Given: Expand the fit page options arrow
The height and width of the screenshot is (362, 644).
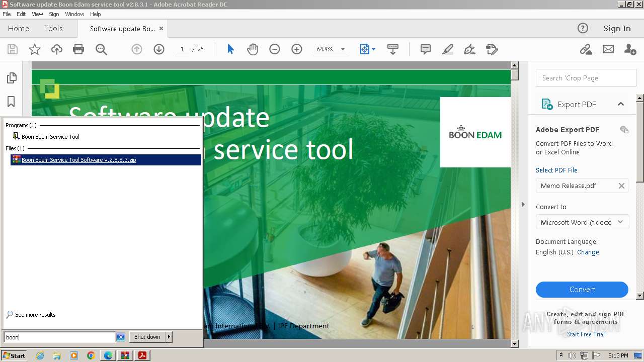Looking at the screenshot, I should coord(373,49).
